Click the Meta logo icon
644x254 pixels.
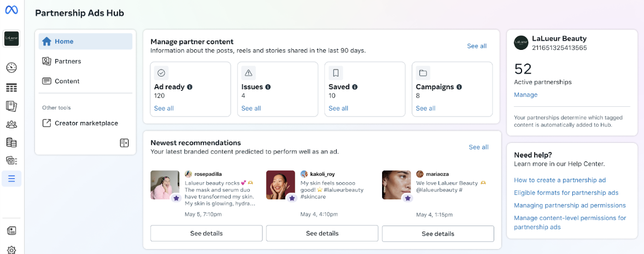point(11,10)
